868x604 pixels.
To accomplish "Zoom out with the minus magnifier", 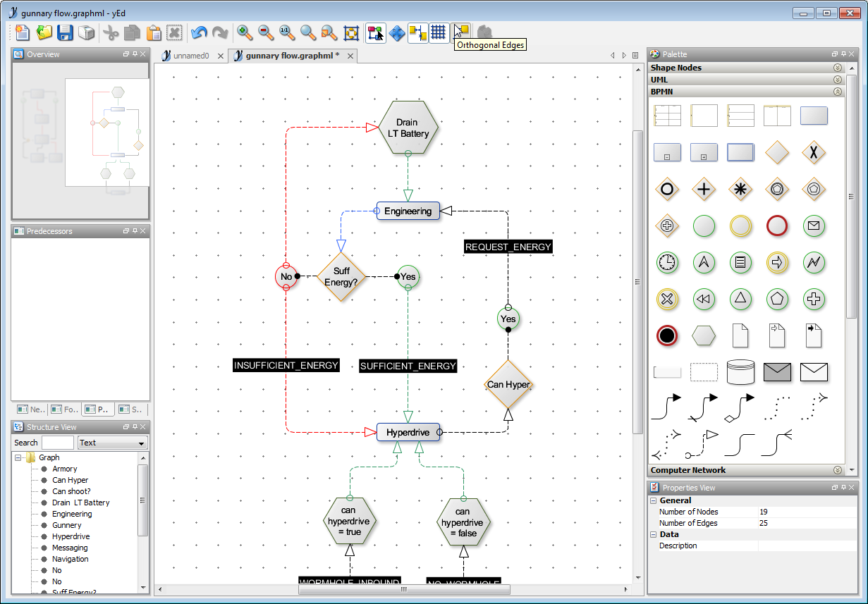I will [x=266, y=32].
